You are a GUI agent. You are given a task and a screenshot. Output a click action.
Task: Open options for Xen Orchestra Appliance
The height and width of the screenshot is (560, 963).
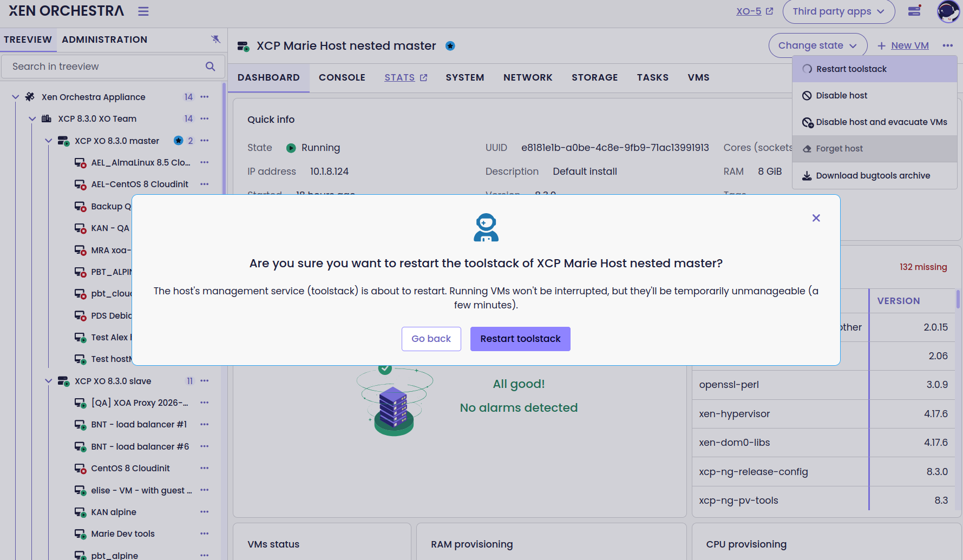pyautogui.click(x=205, y=97)
